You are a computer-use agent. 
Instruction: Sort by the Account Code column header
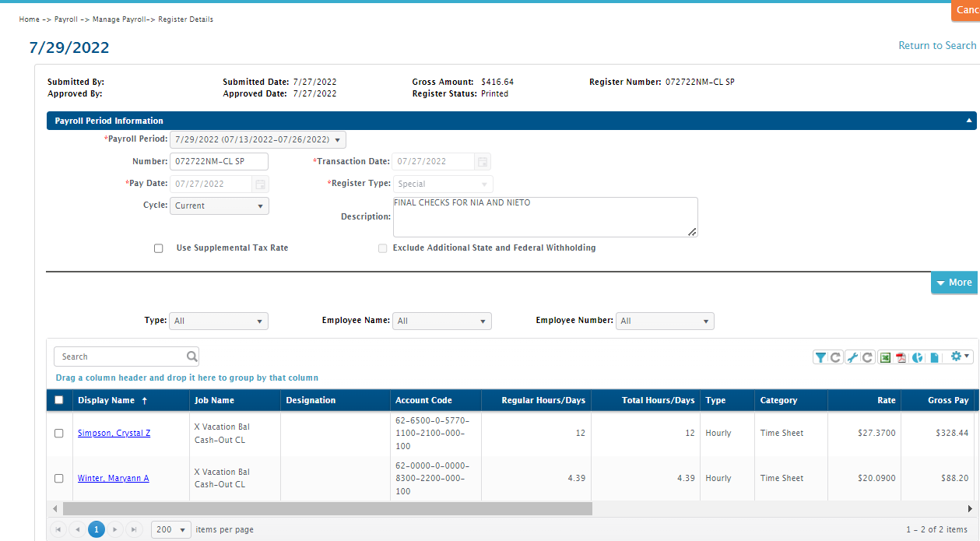(423, 400)
